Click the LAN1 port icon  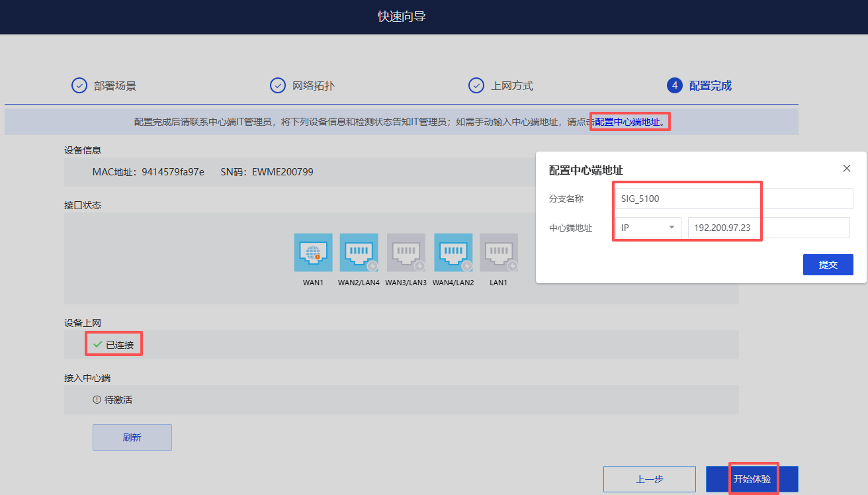498,252
